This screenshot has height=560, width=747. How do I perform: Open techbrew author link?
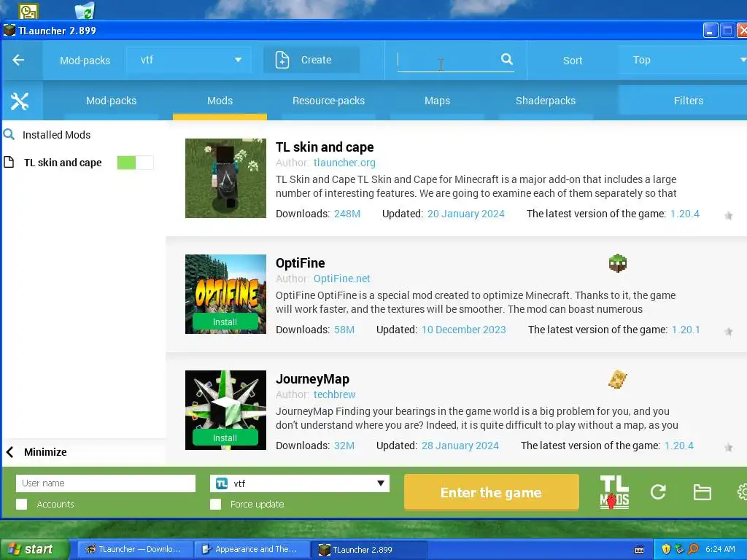(334, 394)
